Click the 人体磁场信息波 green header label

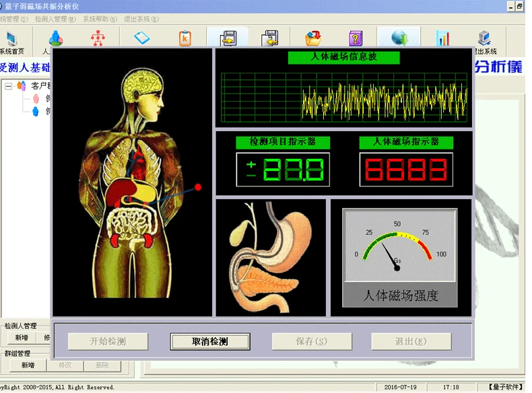point(343,57)
